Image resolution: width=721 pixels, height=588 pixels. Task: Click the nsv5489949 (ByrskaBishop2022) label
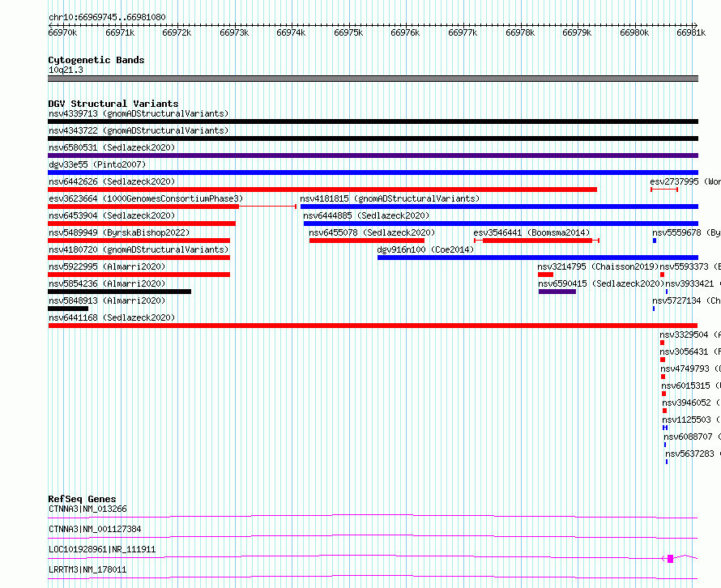point(119,232)
